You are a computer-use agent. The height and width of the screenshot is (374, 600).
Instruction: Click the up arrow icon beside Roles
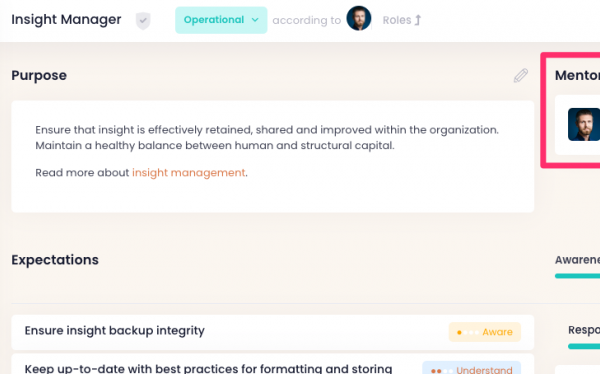pos(418,20)
